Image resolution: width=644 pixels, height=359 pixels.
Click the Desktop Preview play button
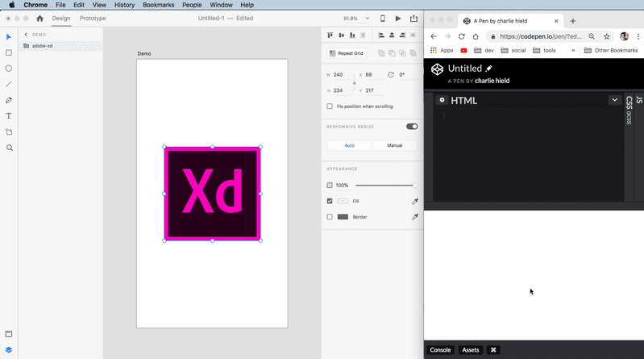coord(398,19)
